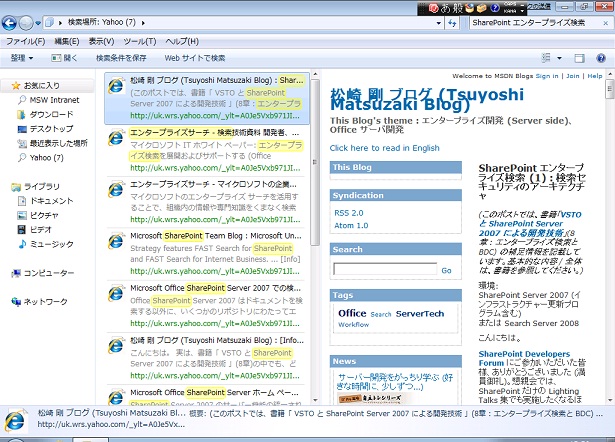Screen dimensions: 615x442
Task: Select Yahoo (7) in the navigation pane
Action: tap(41, 158)
